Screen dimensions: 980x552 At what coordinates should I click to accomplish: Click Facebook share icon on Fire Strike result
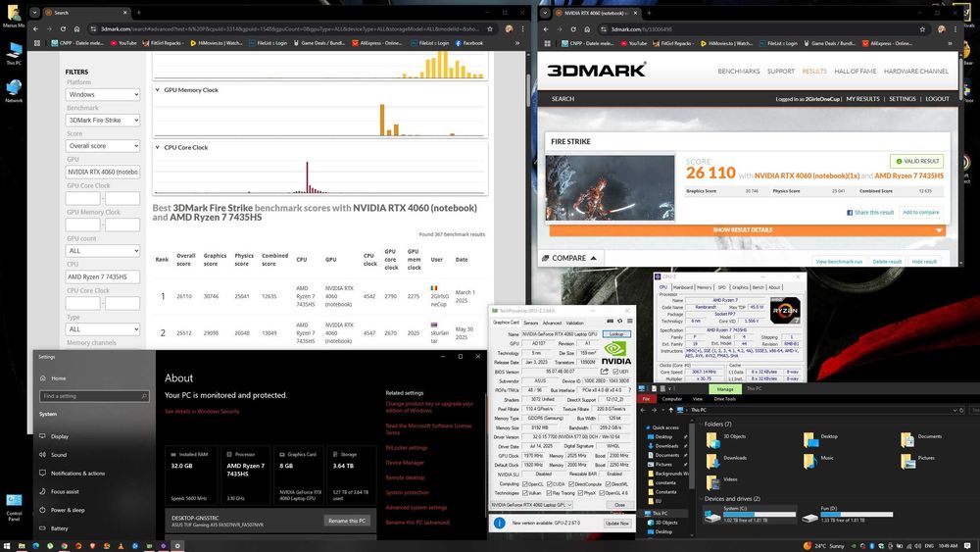850,213
